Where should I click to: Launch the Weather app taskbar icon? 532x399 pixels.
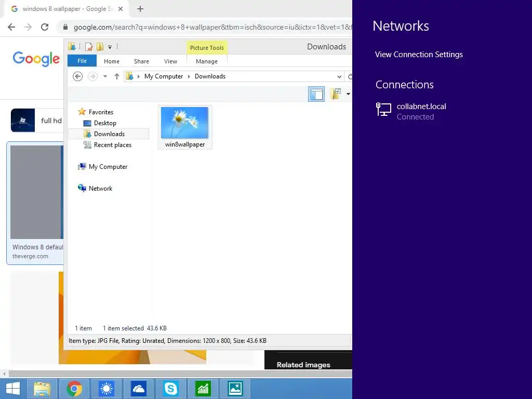point(106,389)
